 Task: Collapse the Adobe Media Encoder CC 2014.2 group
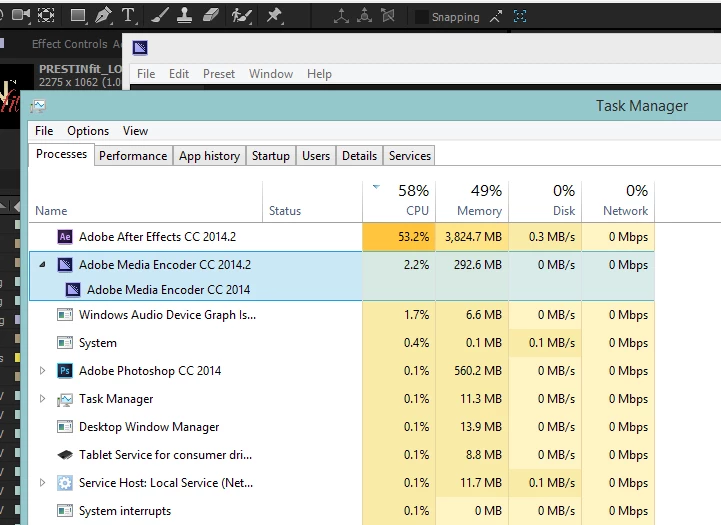pyautogui.click(x=42, y=265)
